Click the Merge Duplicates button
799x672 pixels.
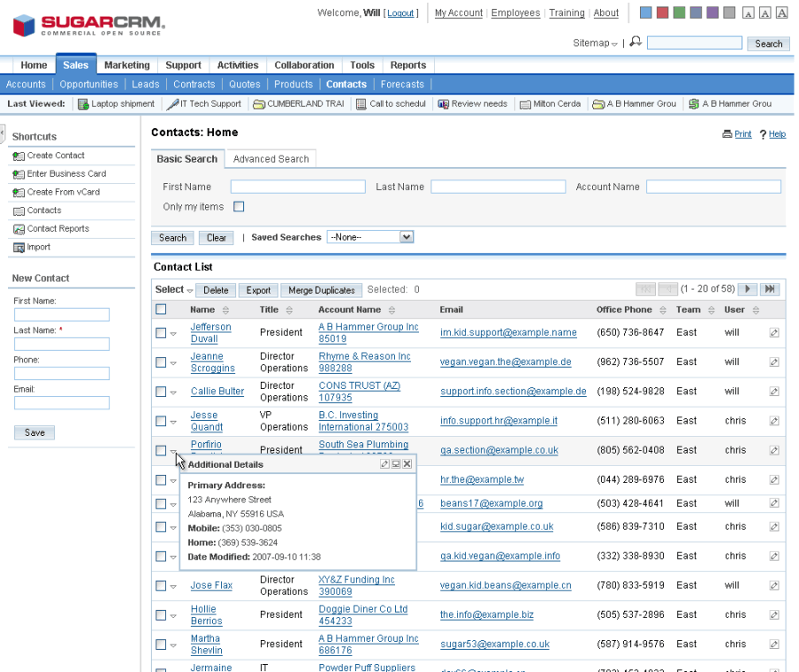click(x=322, y=290)
